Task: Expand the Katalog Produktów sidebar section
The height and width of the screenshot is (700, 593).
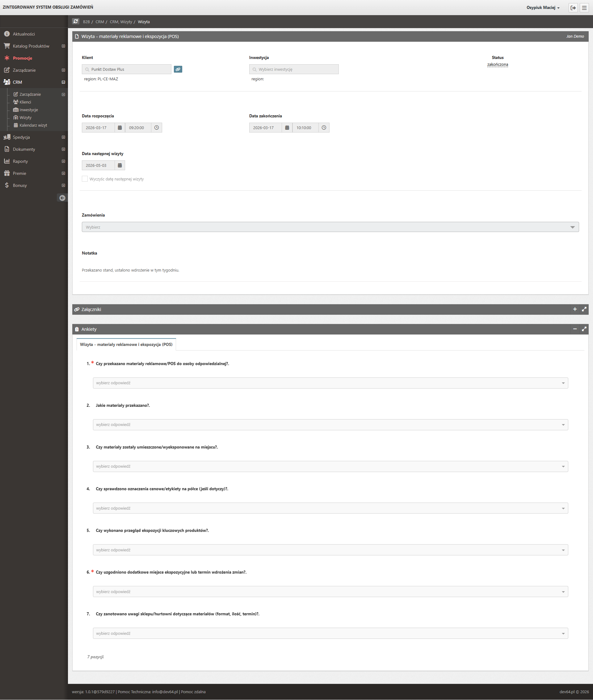Action: click(x=63, y=46)
